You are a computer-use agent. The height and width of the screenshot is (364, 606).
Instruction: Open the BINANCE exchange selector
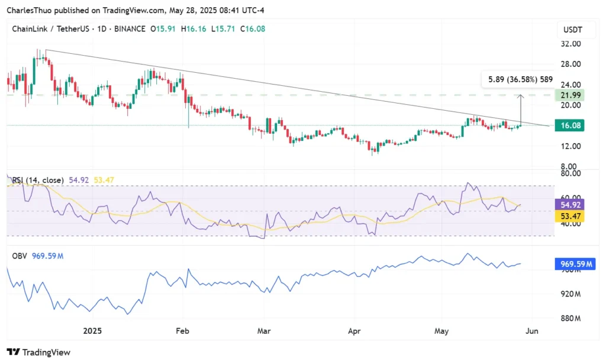130,28
